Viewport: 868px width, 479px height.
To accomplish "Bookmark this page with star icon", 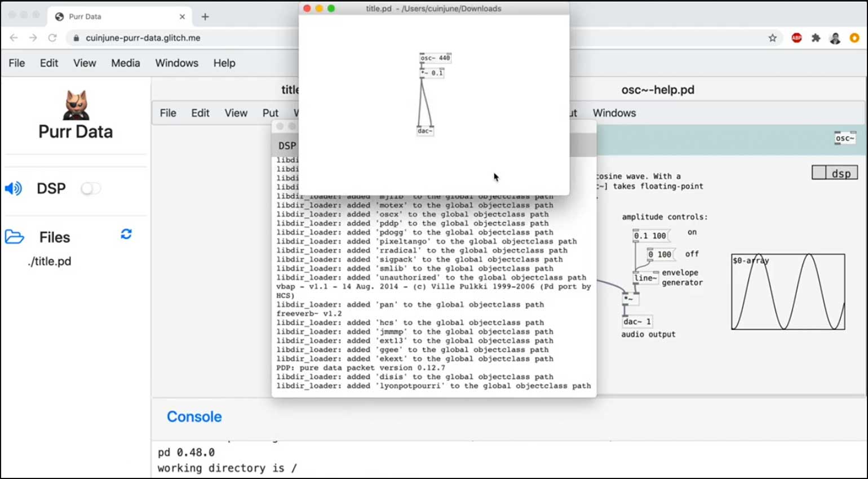I will (x=772, y=38).
